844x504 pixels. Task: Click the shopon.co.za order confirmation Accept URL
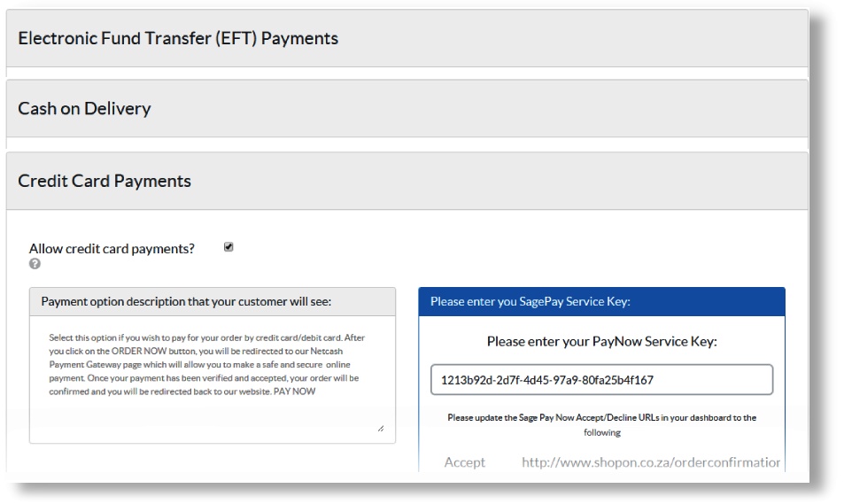click(x=651, y=462)
